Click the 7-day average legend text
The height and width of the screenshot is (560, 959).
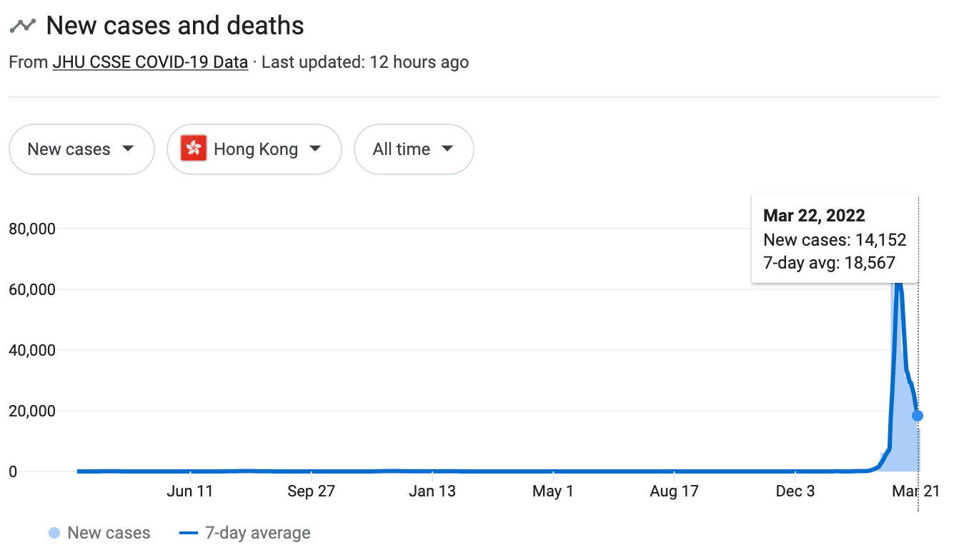257,533
